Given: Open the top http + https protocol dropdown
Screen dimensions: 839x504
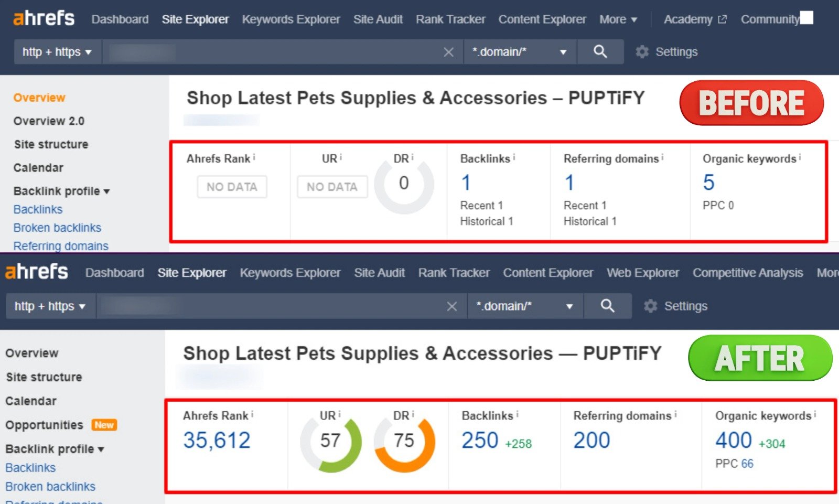Looking at the screenshot, I should [x=57, y=52].
